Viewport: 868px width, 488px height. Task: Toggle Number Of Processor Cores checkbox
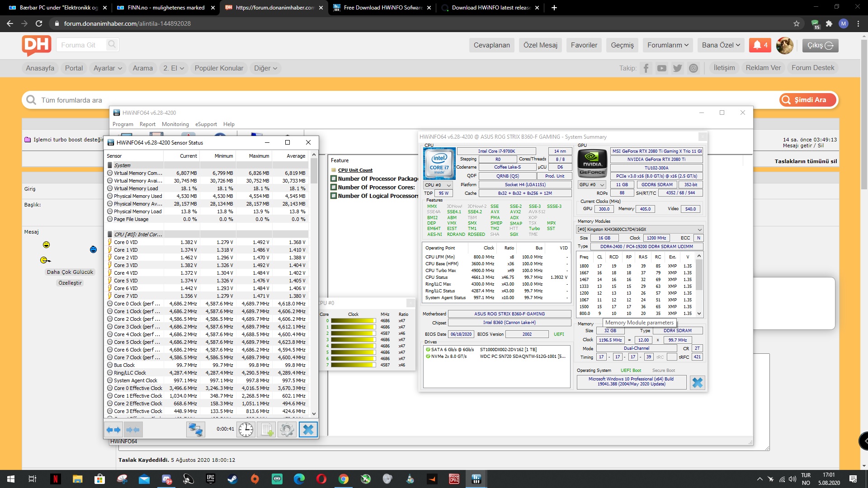point(334,188)
